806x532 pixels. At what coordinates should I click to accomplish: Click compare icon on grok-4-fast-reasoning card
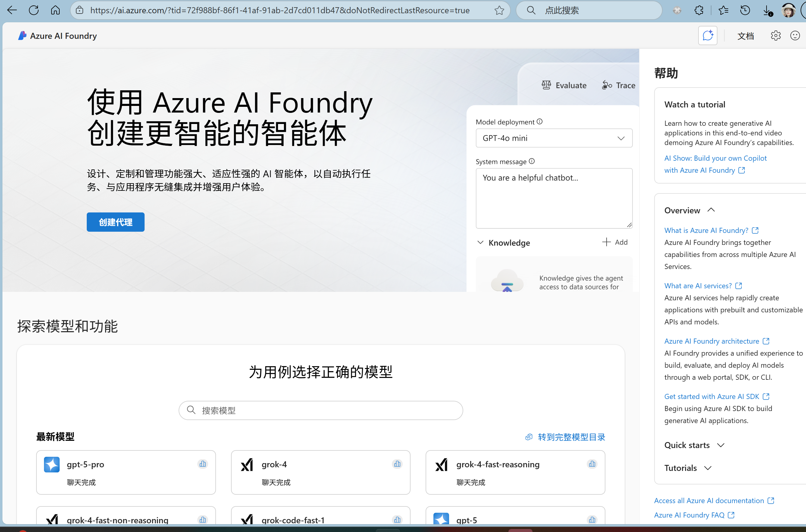(592, 464)
